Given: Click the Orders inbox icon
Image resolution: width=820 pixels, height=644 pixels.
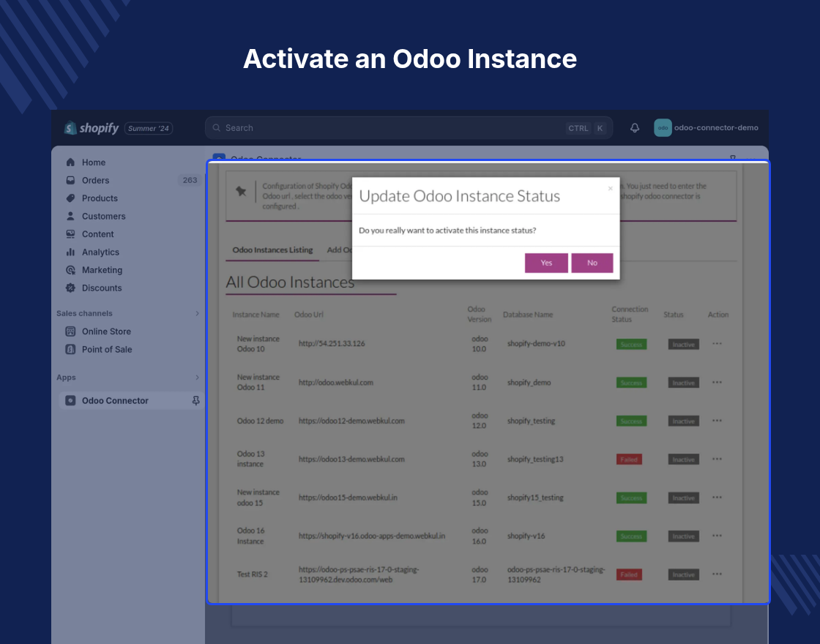Looking at the screenshot, I should [x=70, y=180].
